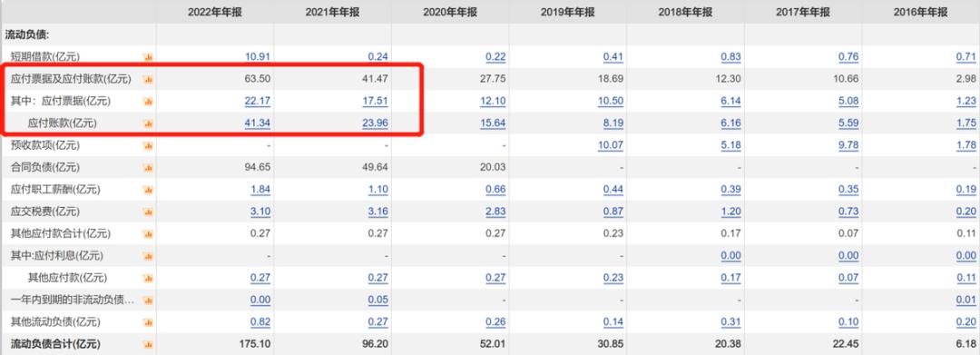The width and height of the screenshot is (980, 355).
Task: Open the chart icon for 一年内到期的非流动负债 row
Action: click(148, 300)
